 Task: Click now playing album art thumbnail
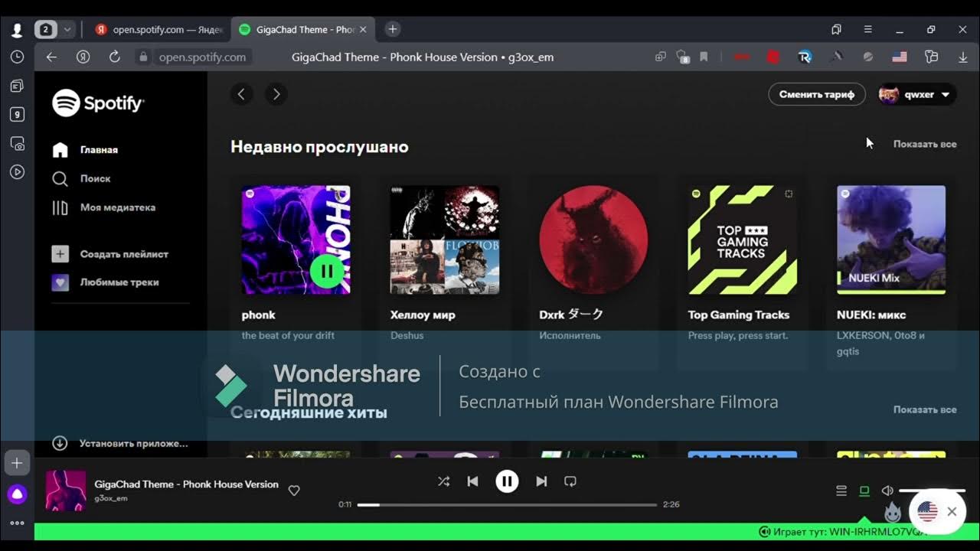pos(66,491)
